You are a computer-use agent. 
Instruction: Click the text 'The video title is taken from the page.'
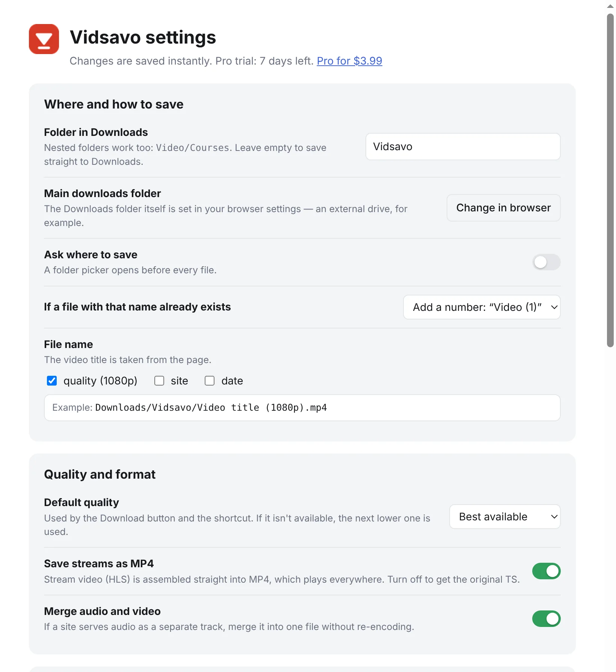(128, 360)
